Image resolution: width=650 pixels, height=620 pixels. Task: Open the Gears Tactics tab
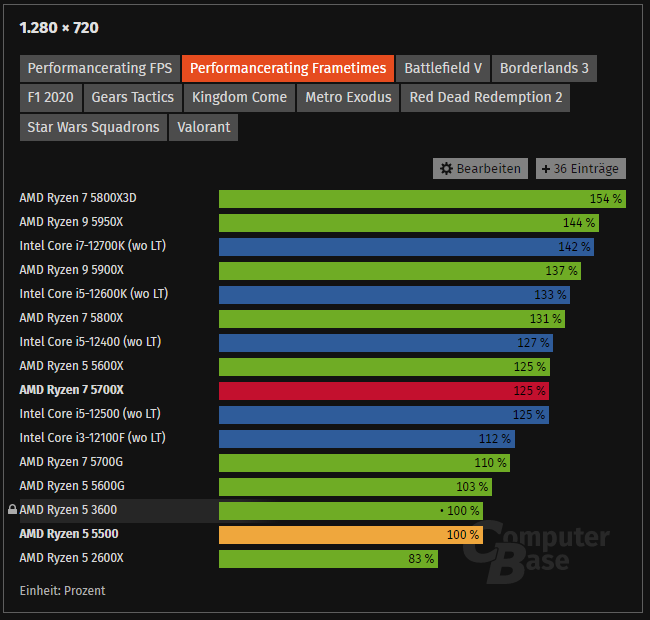[133, 98]
